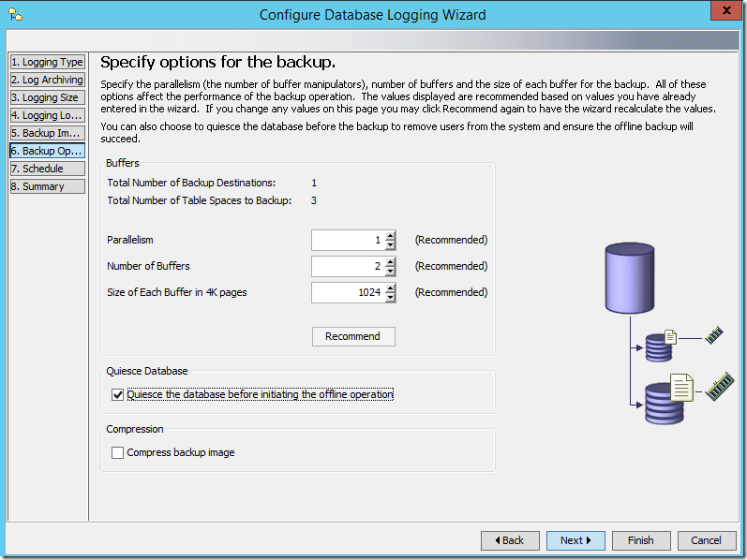Jump to the Summary step
This screenshot has height=560, width=747.
pyautogui.click(x=48, y=186)
